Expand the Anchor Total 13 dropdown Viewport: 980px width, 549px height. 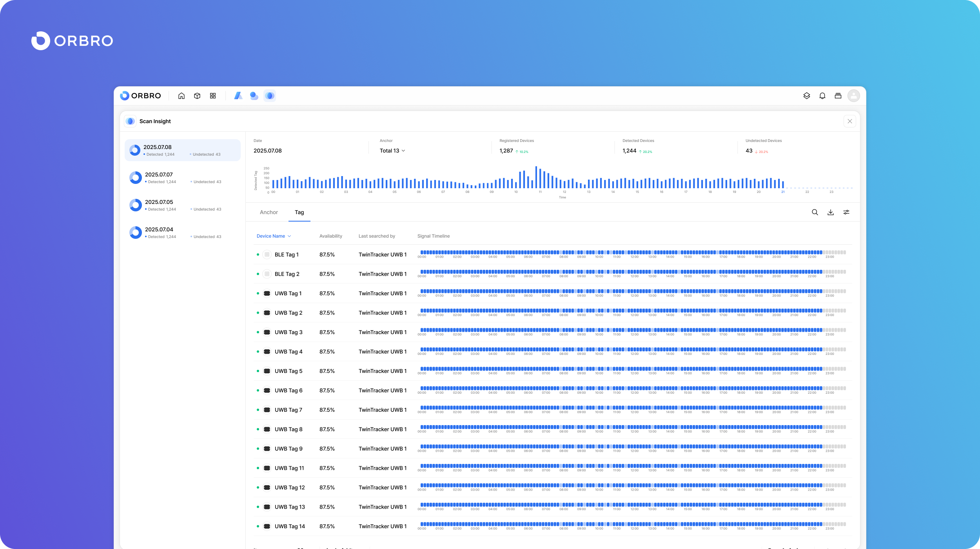(392, 151)
